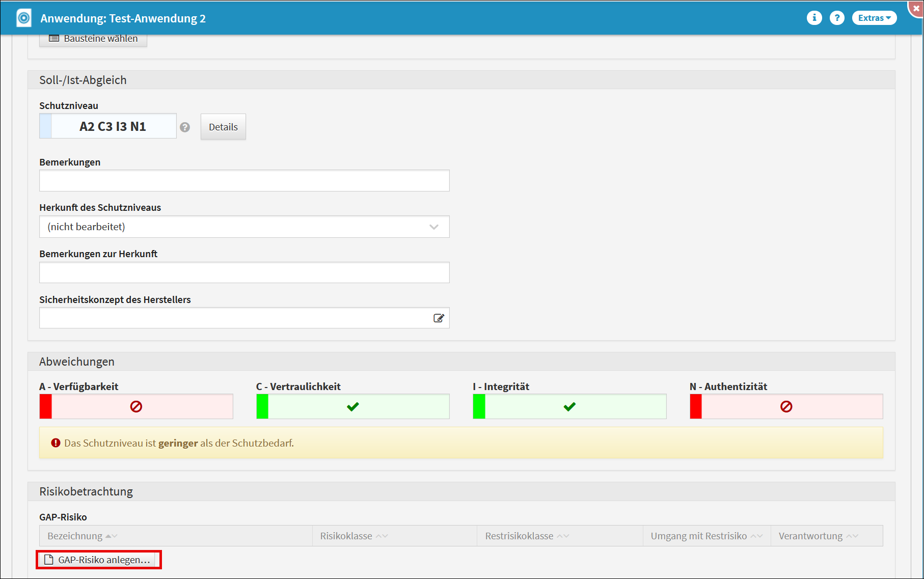
Task: Click the prohibited icon under N - Authentizität
Action: (786, 406)
